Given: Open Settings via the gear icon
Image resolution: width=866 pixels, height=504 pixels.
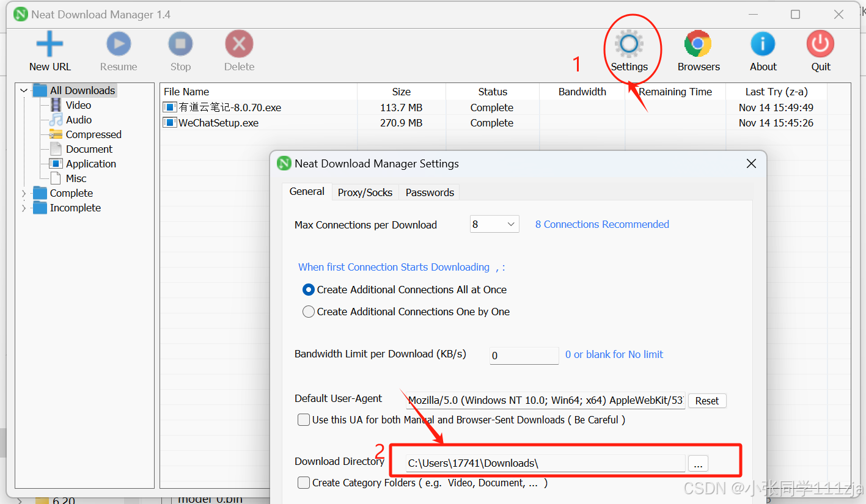Looking at the screenshot, I should coord(629,44).
